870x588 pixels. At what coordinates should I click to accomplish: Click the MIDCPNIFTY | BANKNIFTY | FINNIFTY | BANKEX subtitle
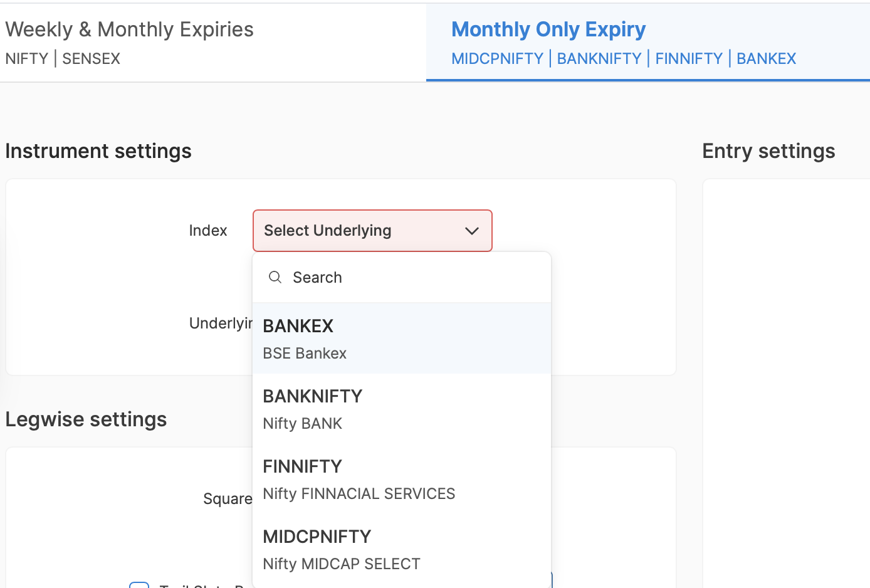pyautogui.click(x=624, y=58)
